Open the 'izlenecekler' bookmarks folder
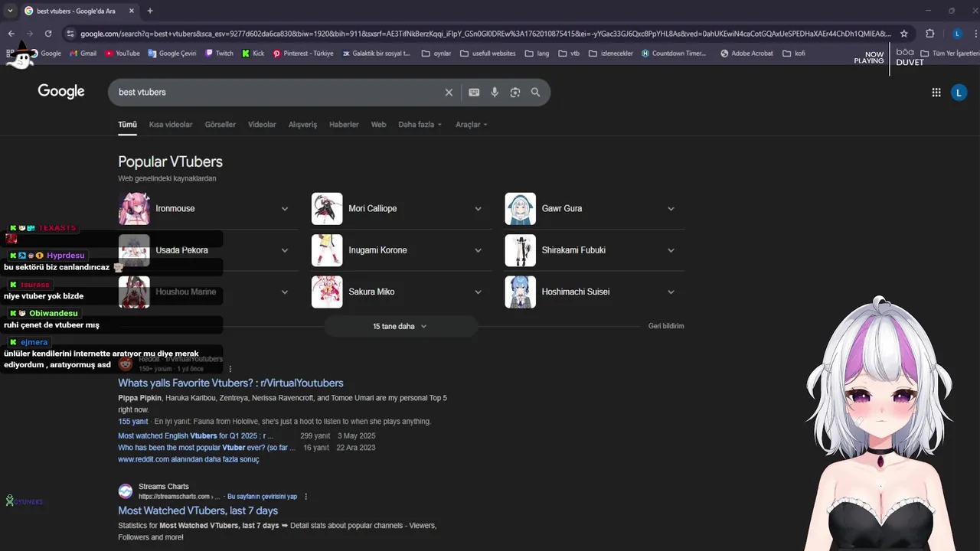 610,54
